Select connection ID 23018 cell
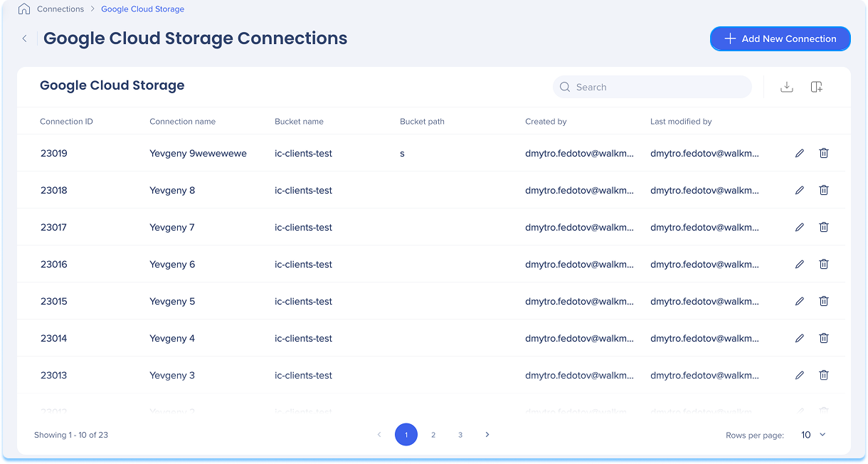Screen dimensions: 868x464 [x=53, y=190]
